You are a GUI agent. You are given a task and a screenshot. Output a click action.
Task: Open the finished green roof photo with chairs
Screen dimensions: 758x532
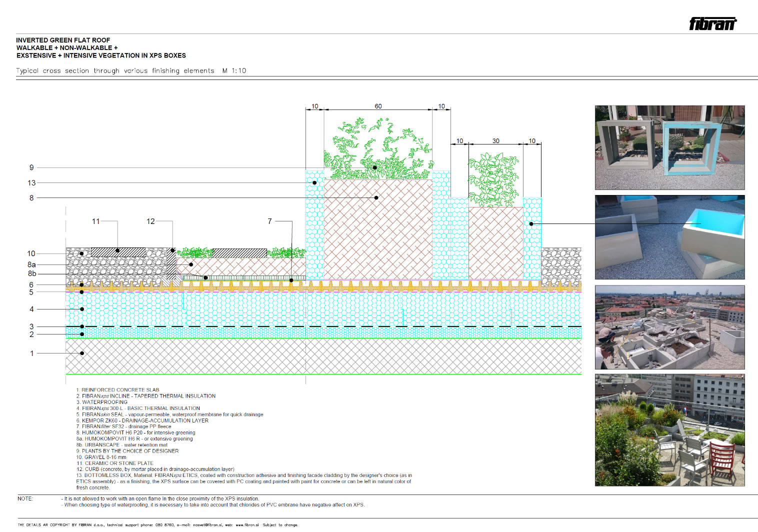(x=669, y=430)
